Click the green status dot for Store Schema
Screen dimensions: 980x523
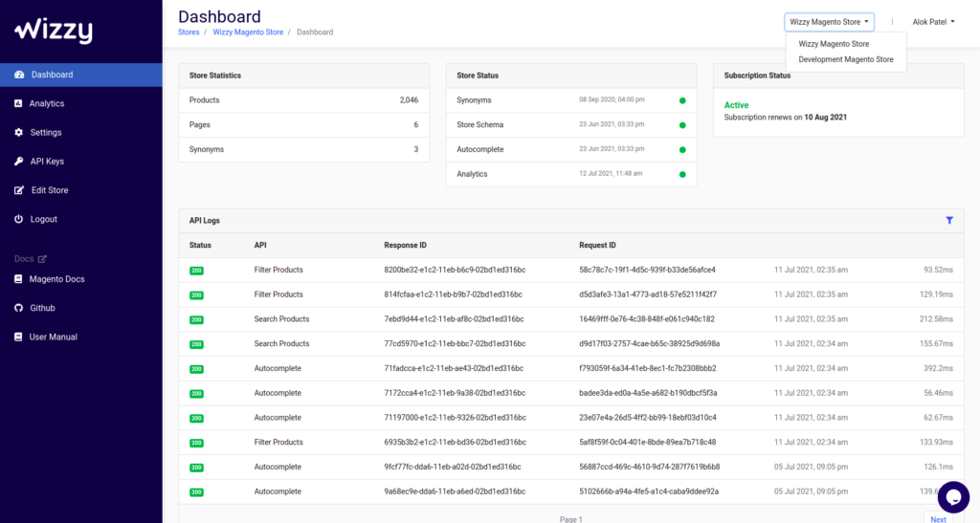point(682,125)
